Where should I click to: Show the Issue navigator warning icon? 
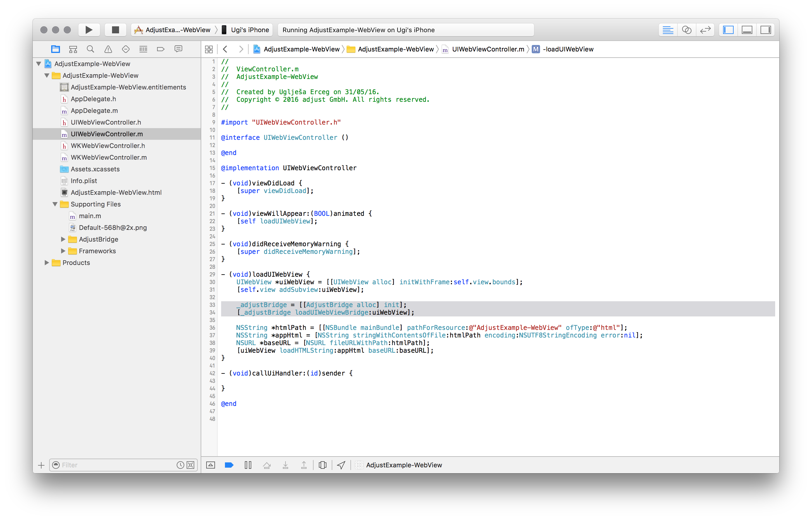(x=108, y=49)
